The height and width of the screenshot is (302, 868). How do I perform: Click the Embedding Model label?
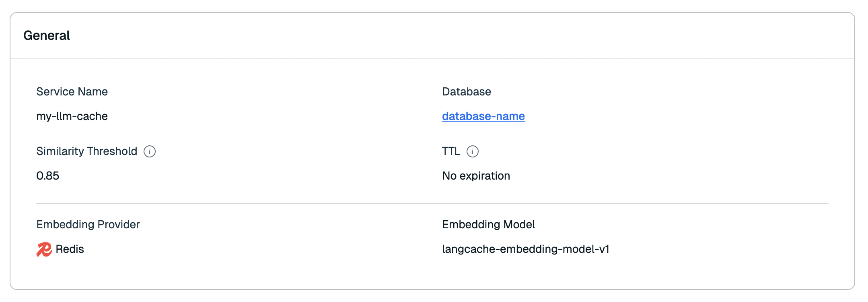(488, 225)
